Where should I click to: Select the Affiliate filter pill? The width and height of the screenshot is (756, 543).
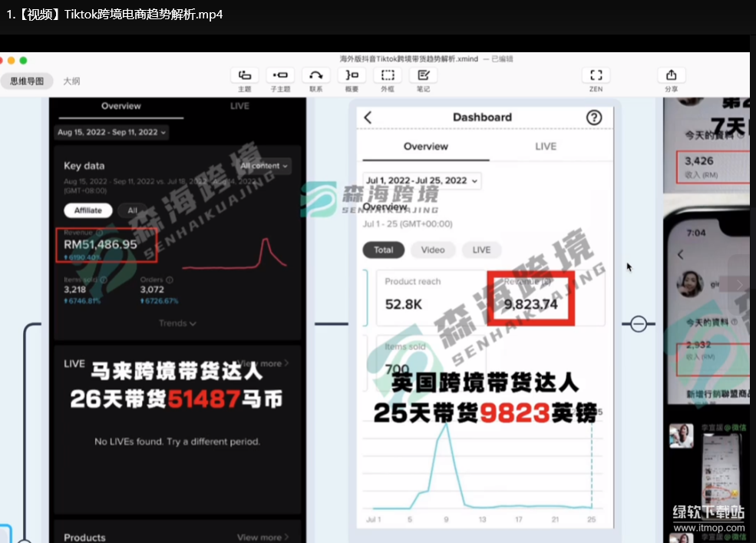pos(88,210)
